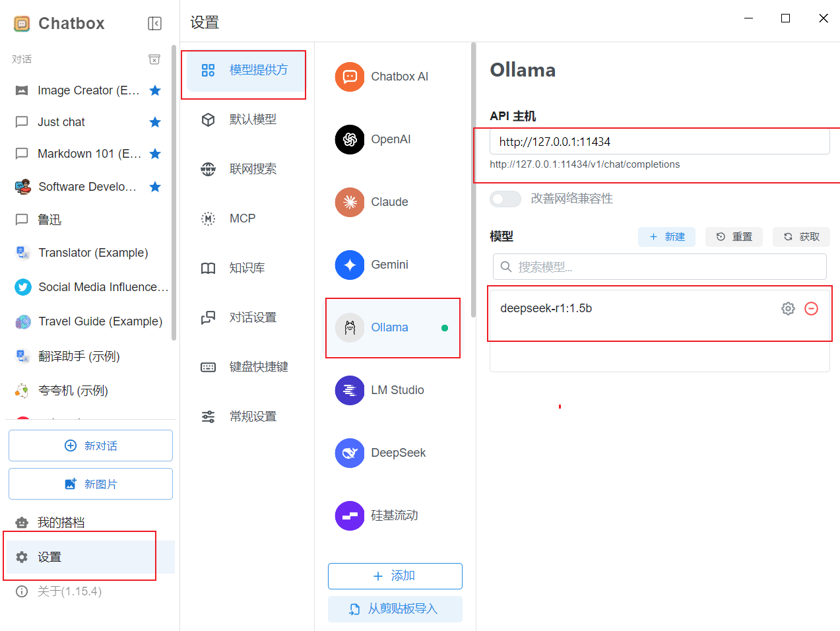Image resolution: width=840 pixels, height=631 pixels.
Task: Click the star beside Markdown 101
Action: [155, 154]
